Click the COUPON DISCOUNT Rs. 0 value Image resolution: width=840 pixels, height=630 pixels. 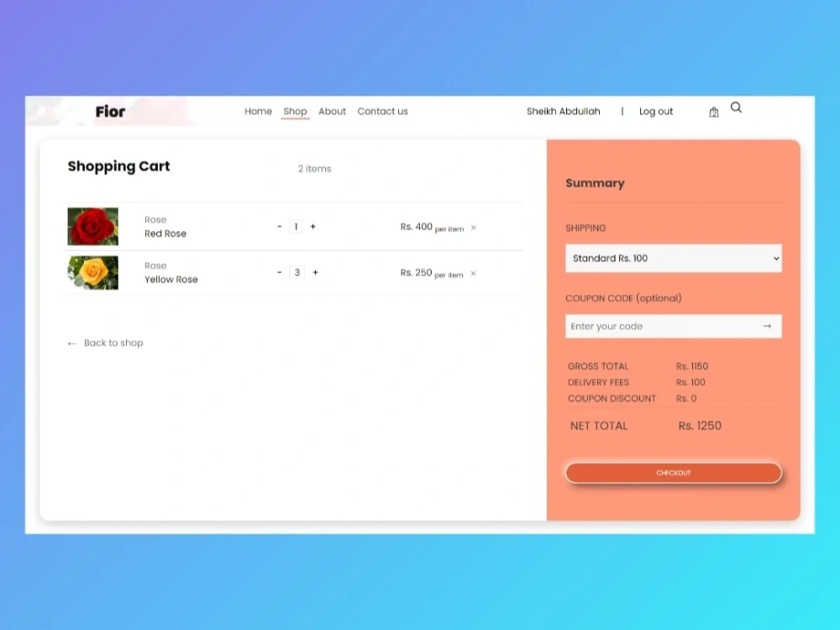(x=686, y=398)
